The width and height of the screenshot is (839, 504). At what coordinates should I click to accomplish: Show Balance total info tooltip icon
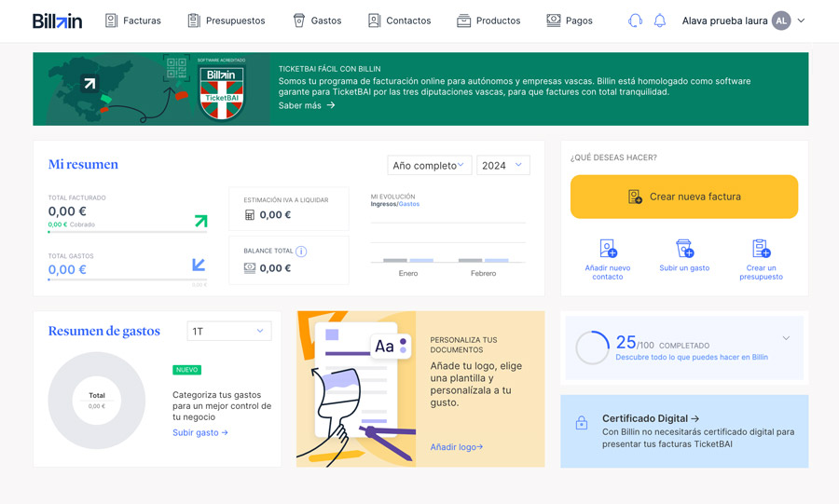click(x=301, y=252)
